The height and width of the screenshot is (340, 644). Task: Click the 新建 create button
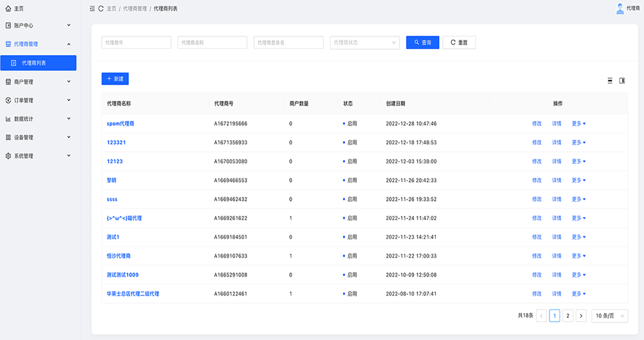click(x=115, y=79)
